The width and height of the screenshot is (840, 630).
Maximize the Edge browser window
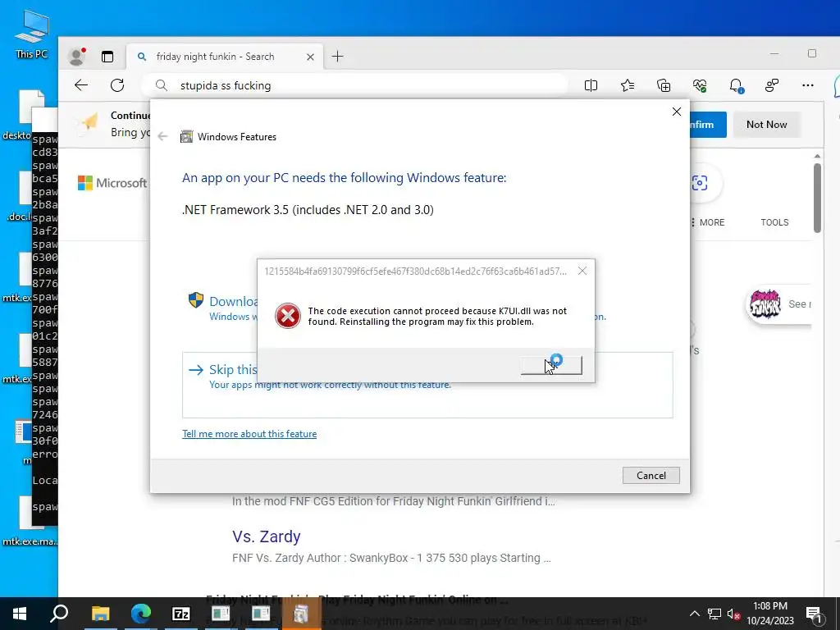[x=811, y=53]
